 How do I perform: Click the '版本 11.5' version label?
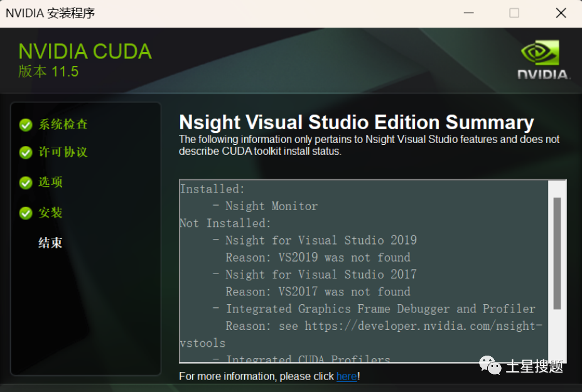coord(48,72)
